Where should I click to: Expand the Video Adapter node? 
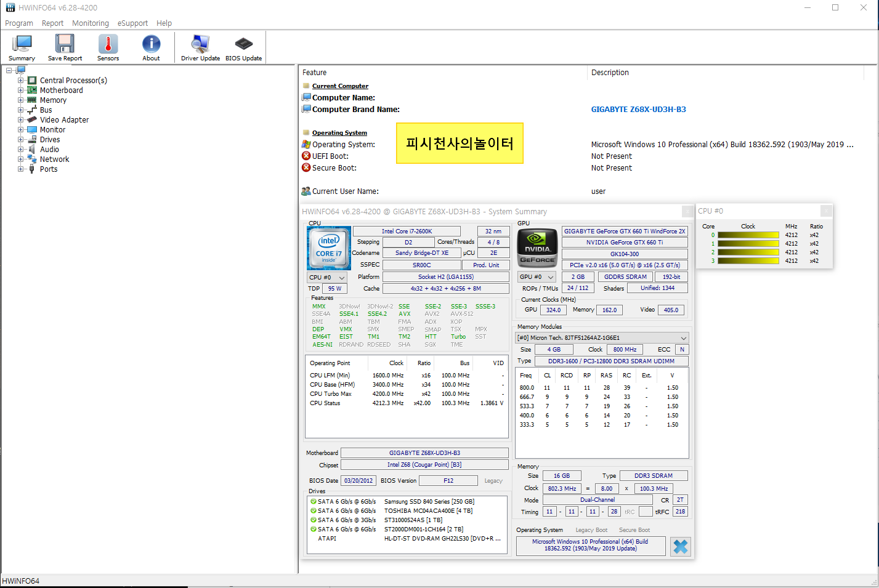[x=20, y=120]
